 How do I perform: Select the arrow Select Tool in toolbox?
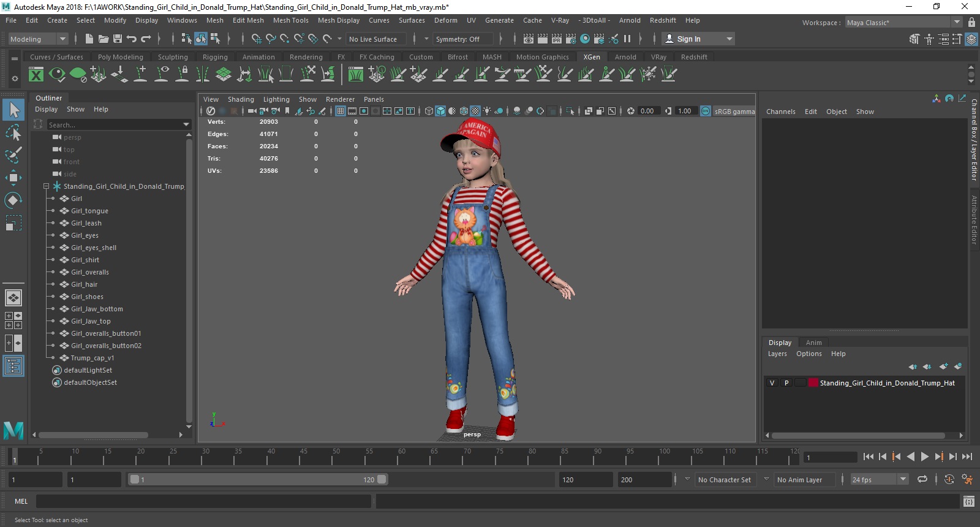tap(13, 110)
